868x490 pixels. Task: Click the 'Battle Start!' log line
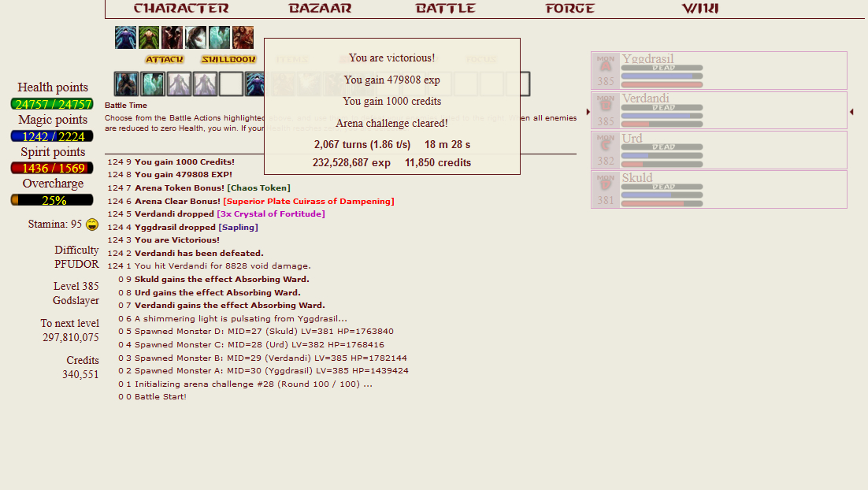(x=161, y=396)
